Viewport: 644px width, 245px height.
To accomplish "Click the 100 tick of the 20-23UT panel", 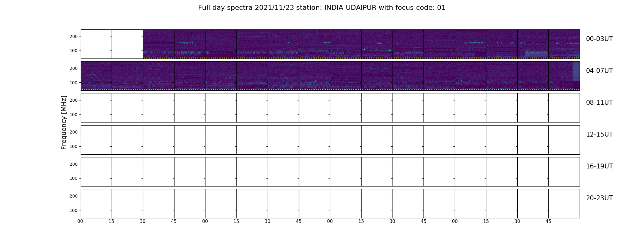I will point(74,210).
